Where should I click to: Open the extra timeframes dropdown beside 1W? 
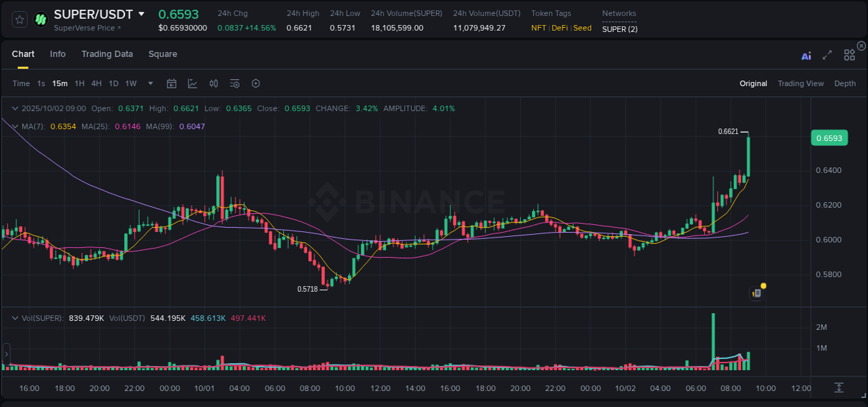point(149,83)
